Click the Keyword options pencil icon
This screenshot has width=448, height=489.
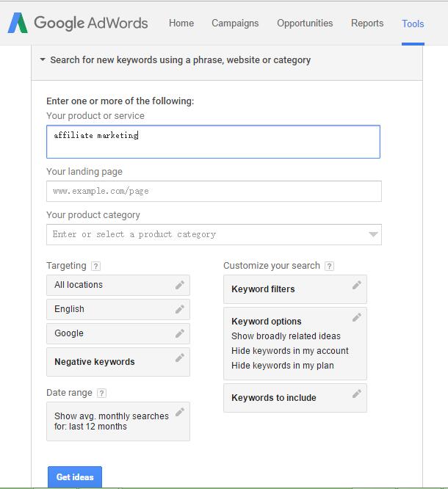point(357,317)
